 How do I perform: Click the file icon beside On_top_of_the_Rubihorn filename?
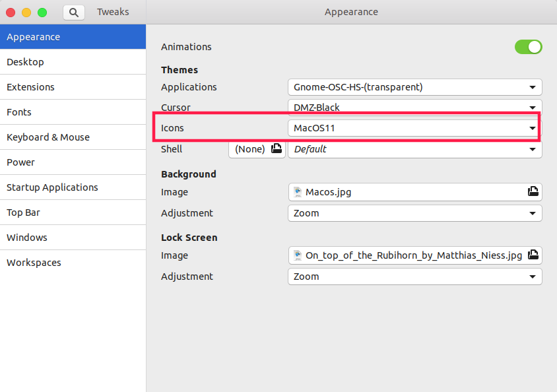(298, 255)
